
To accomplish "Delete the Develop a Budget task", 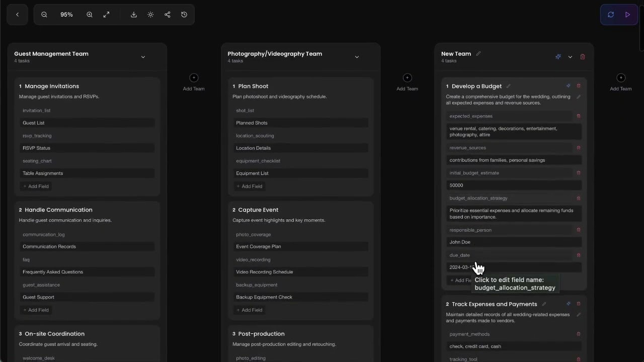I will point(579,86).
